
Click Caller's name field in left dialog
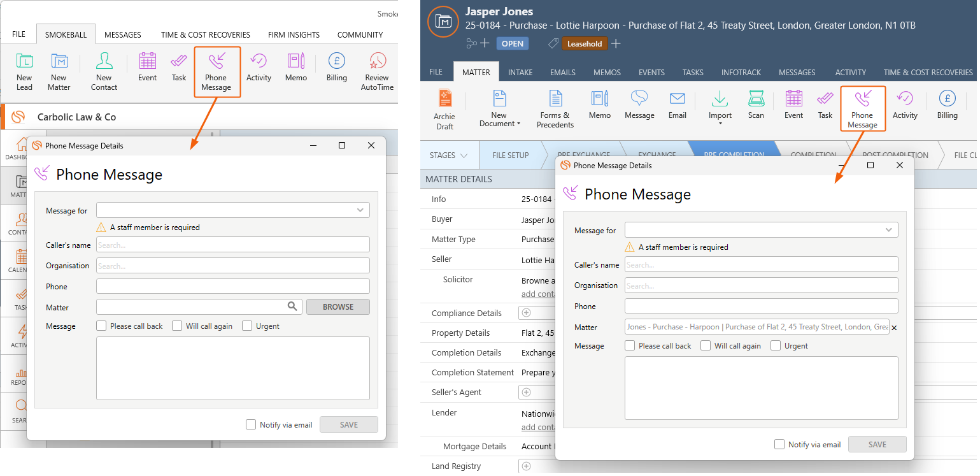pyautogui.click(x=233, y=245)
